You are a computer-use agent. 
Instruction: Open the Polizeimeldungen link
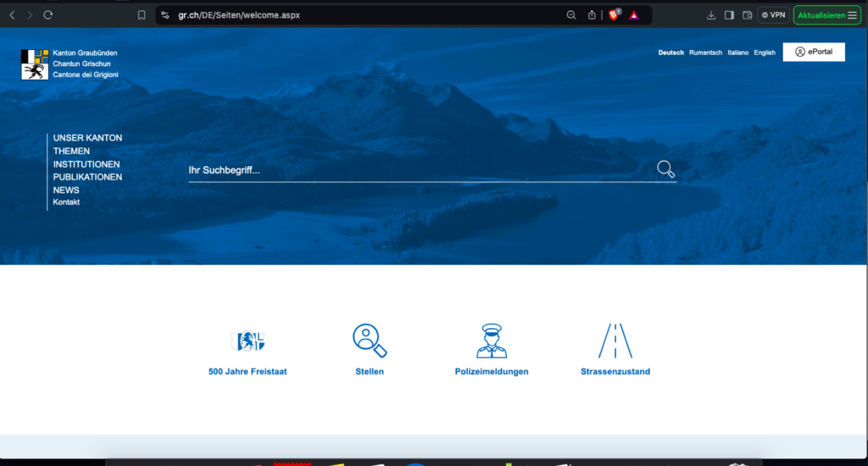tap(492, 372)
